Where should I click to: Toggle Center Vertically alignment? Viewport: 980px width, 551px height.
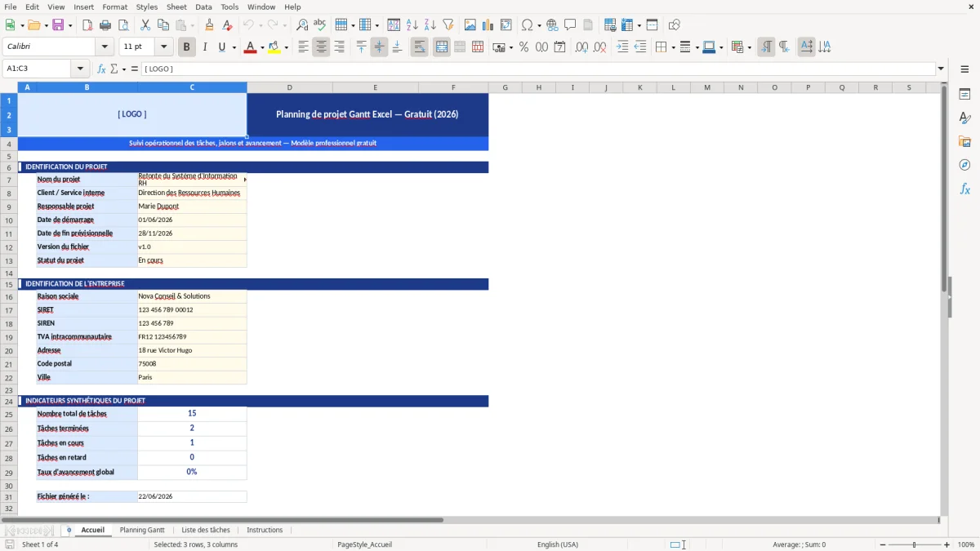pos(379,47)
